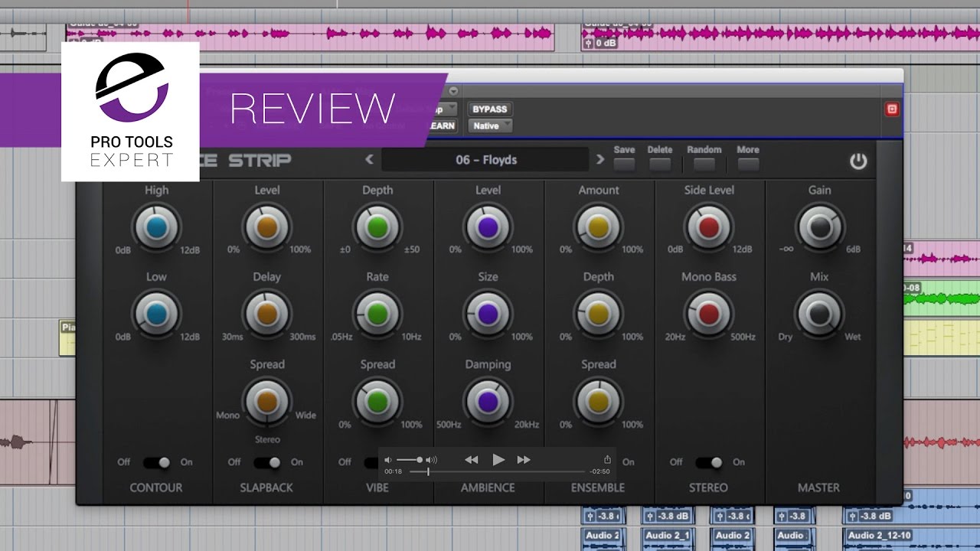Select the Pia clip left of plugin window
980x551 pixels.
coord(67,337)
